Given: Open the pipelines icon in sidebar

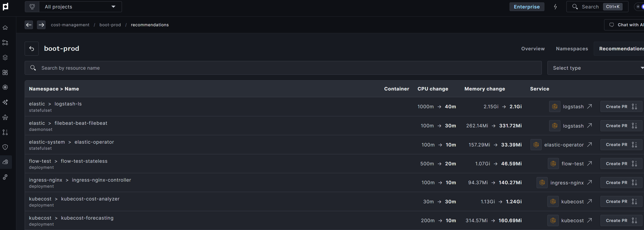Looking at the screenshot, I should click(5, 43).
